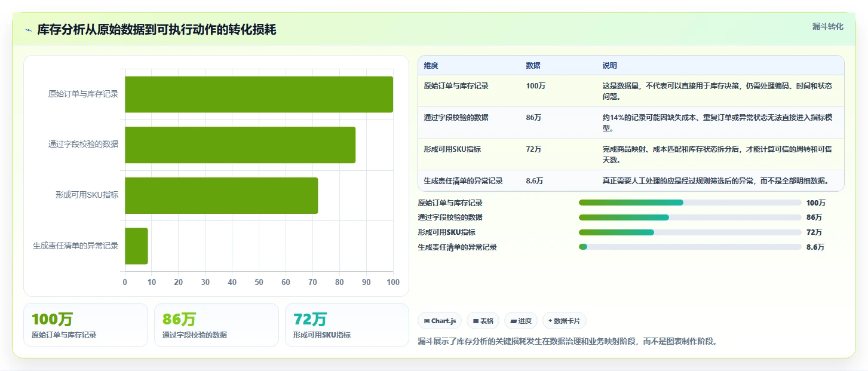The height and width of the screenshot is (371, 868).
Task: Click chart axis label 原始订单与库存记录
Action: point(83,94)
